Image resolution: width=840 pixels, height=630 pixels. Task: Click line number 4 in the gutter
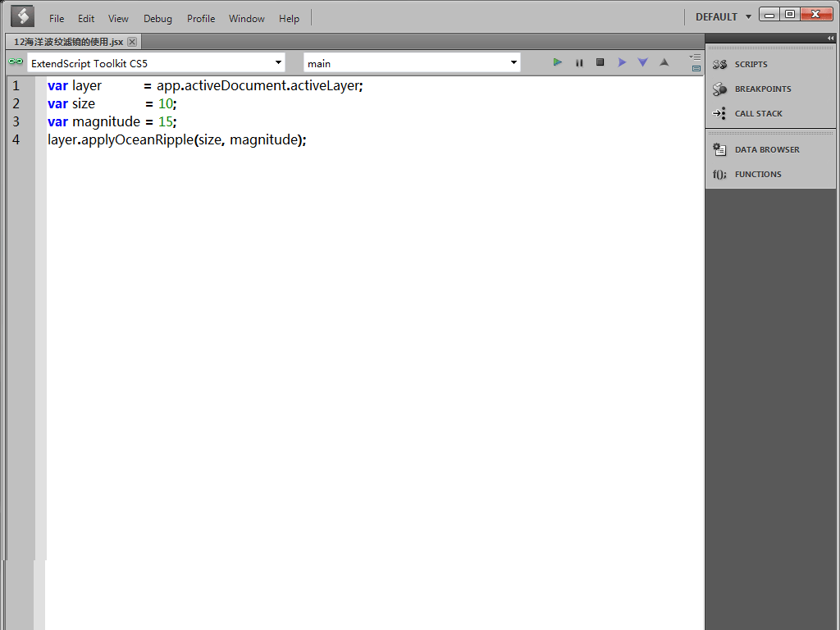pyautogui.click(x=16, y=139)
